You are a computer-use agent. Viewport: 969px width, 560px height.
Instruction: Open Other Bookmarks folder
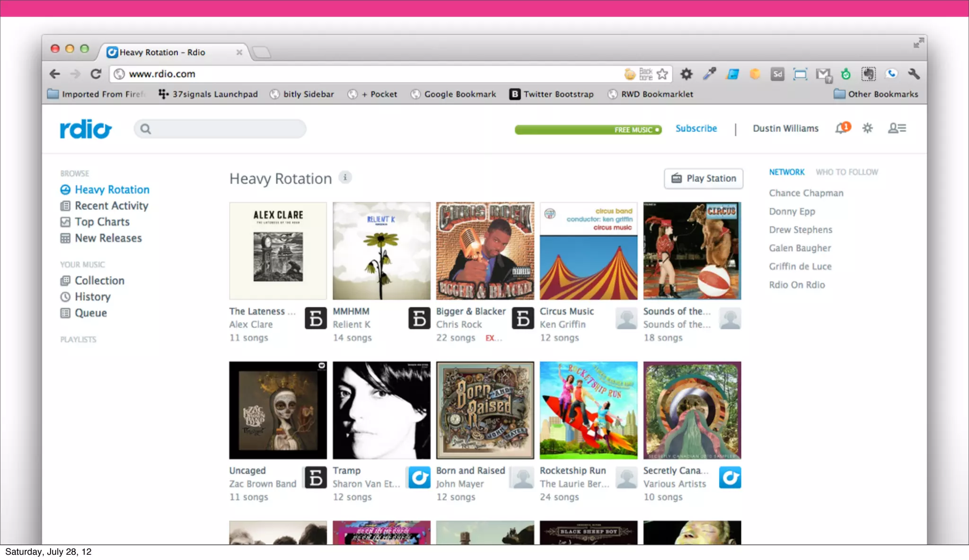point(876,94)
